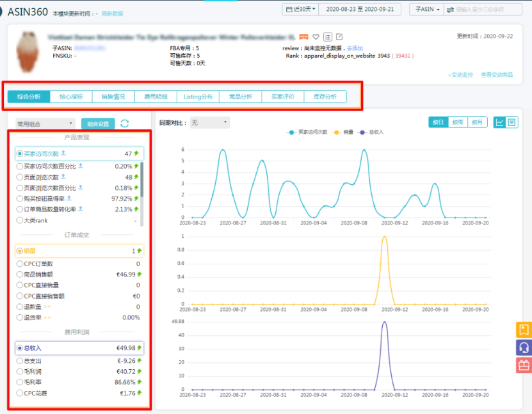The image size is (532, 414).
Task: Select the 页面浏览次数 radio button
Action: (x=20, y=177)
